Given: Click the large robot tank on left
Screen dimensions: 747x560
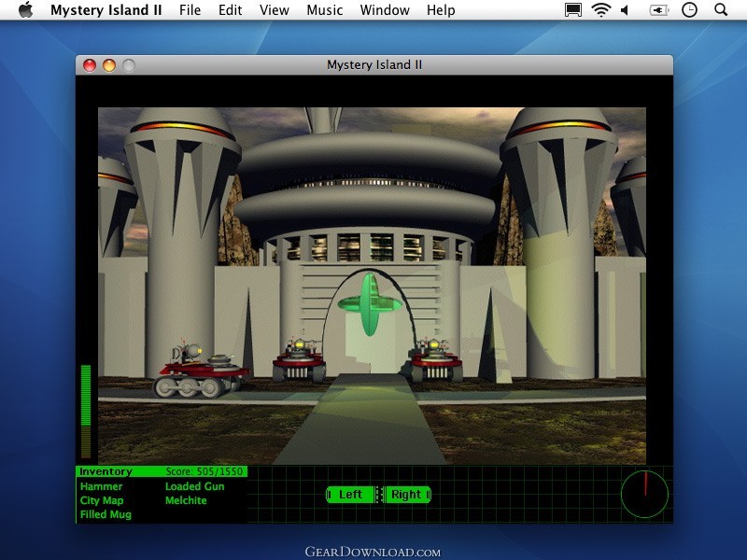Looking at the screenshot, I should [200, 370].
